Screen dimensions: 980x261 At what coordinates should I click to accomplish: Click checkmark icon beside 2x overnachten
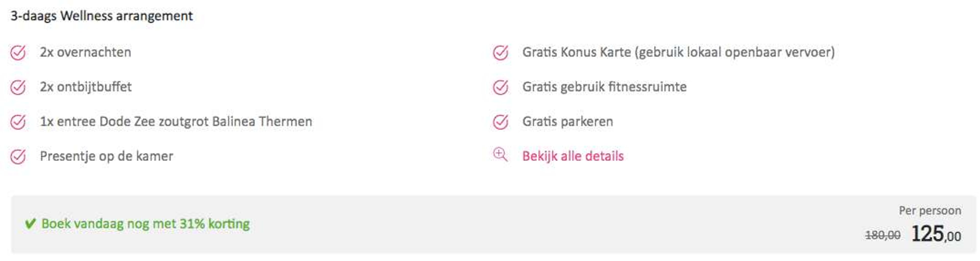click(18, 53)
